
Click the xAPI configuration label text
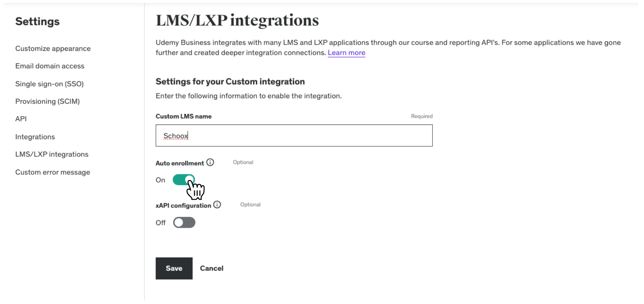click(x=183, y=205)
